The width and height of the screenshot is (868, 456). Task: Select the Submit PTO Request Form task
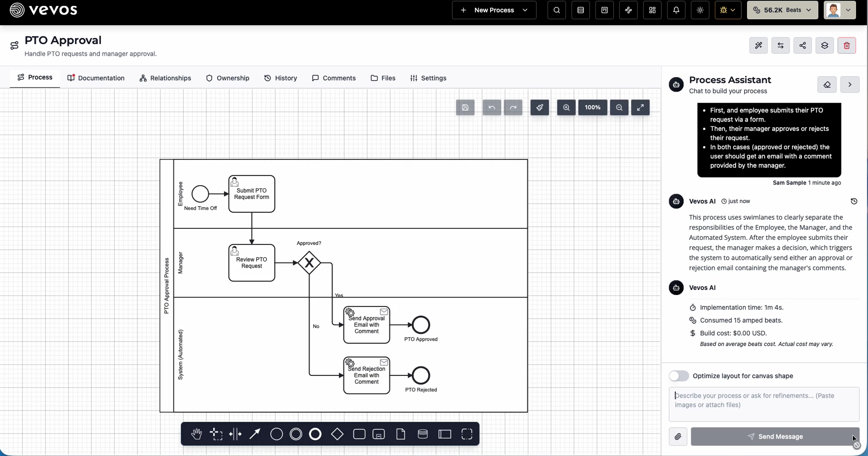[252, 194]
